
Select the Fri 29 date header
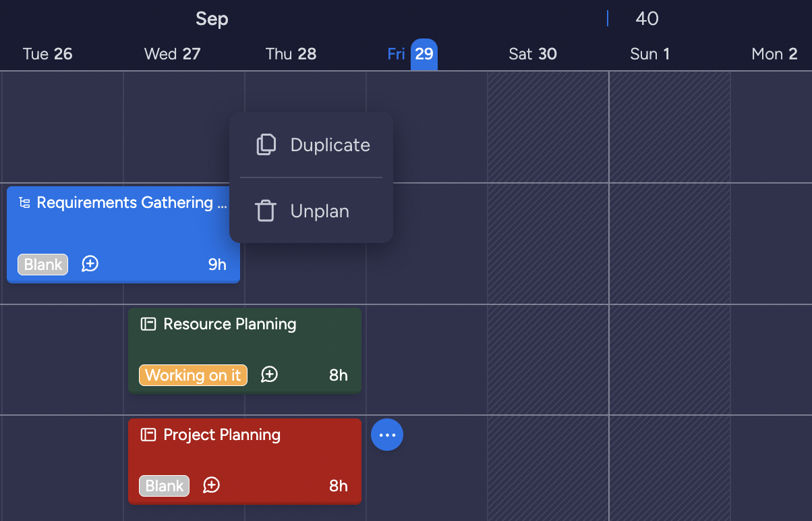pos(411,54)
